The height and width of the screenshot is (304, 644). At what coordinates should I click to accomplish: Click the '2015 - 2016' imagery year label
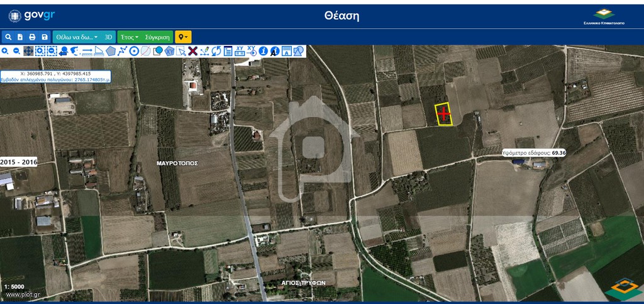pyautogui.click(x=18, y=162)
